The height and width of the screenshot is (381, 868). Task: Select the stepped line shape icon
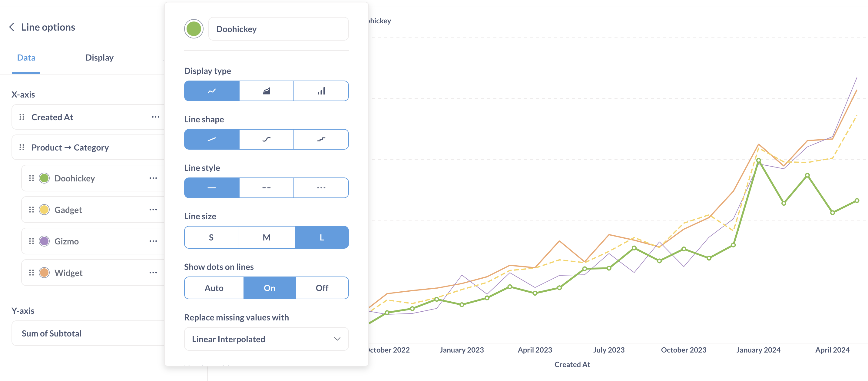(x=321, y=140)
